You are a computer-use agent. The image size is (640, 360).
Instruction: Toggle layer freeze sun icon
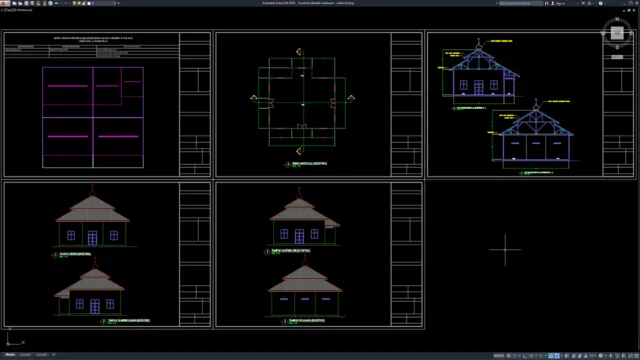[x=79, y=3]
